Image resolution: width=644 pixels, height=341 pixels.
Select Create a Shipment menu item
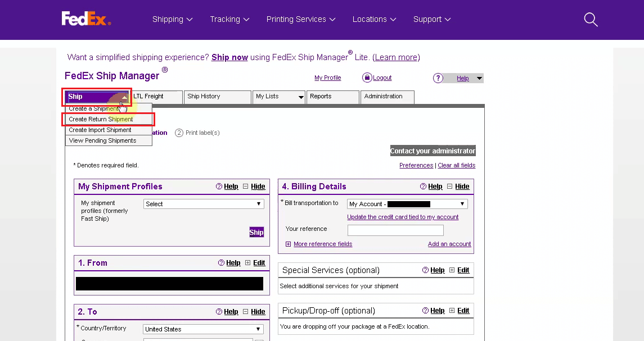click(109, 109)
